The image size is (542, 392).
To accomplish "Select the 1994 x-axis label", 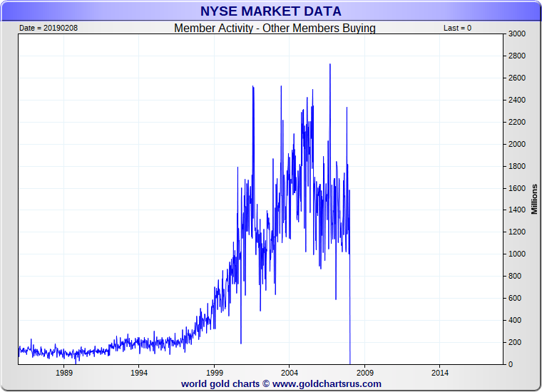I will tap(139, 373).
